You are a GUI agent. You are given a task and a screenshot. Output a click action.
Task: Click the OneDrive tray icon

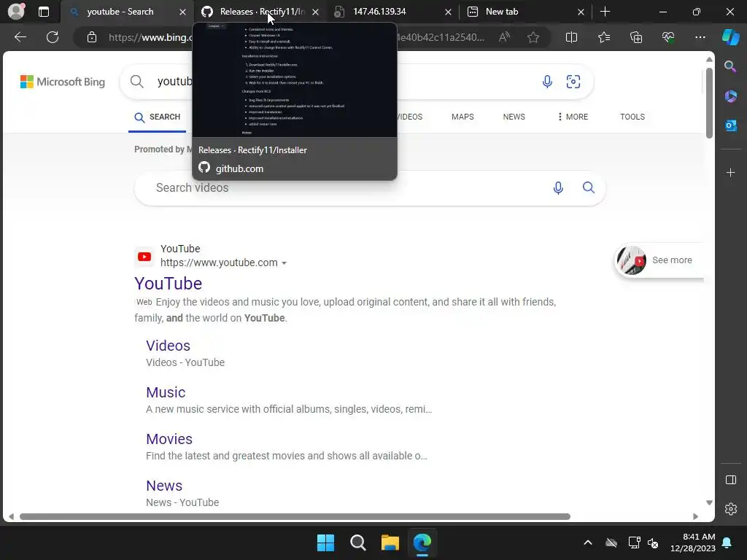pos(611,542)
